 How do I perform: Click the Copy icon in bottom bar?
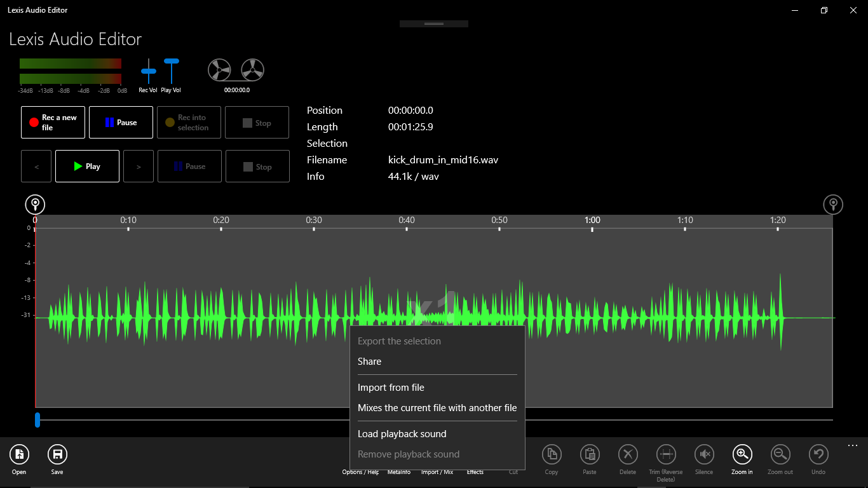(x=552, y=454)
